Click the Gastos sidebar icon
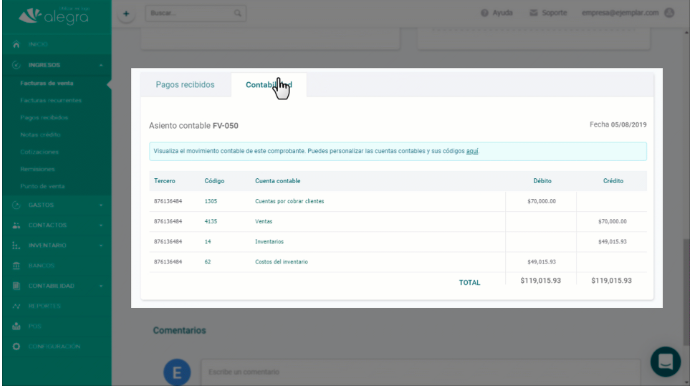Image resolution: width=694 pixels, height=388 pixels. coord(16,205)
